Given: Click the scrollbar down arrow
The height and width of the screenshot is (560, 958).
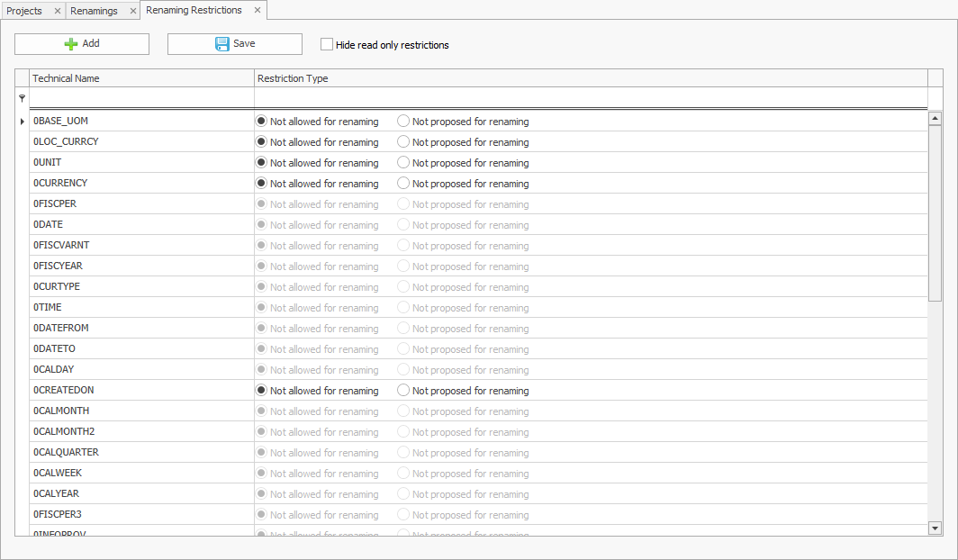Looking at the screenshot, I should click(935, 529).
